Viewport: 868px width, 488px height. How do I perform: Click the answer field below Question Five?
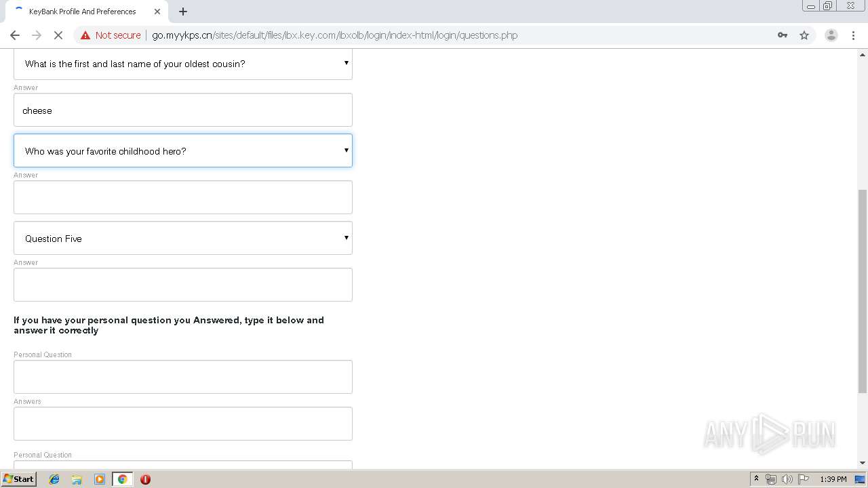coord(183,285)
